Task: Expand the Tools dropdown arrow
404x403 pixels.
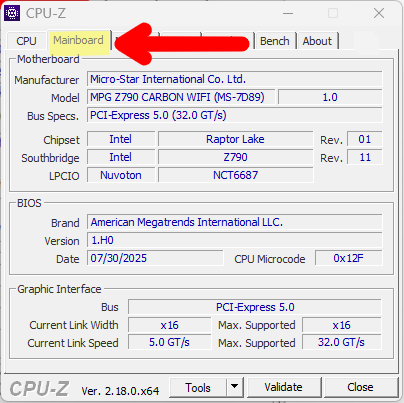Action: click(x=235, y=388)
